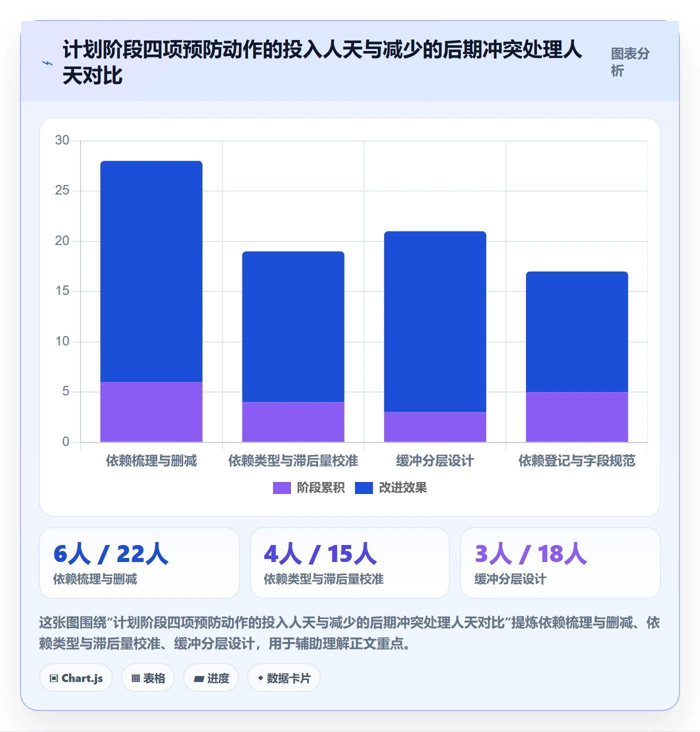Toggle the 改进效果 legend color swatch

point(363,488)
